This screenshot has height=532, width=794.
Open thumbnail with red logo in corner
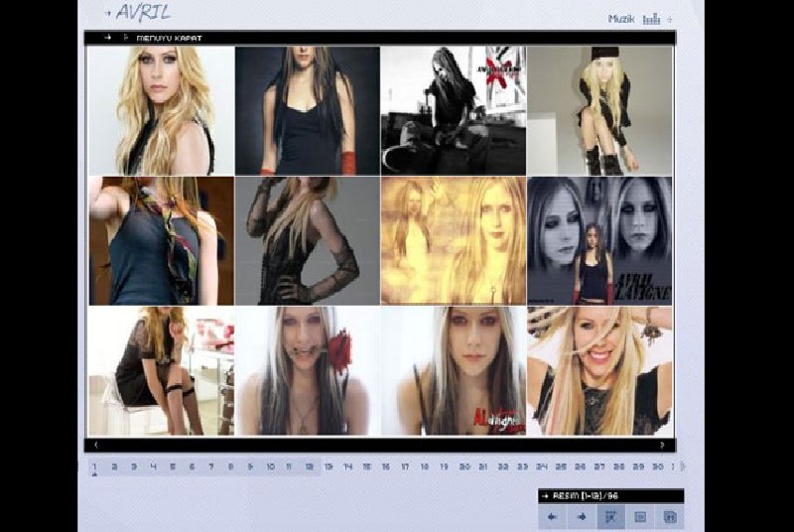pos(454,370)
